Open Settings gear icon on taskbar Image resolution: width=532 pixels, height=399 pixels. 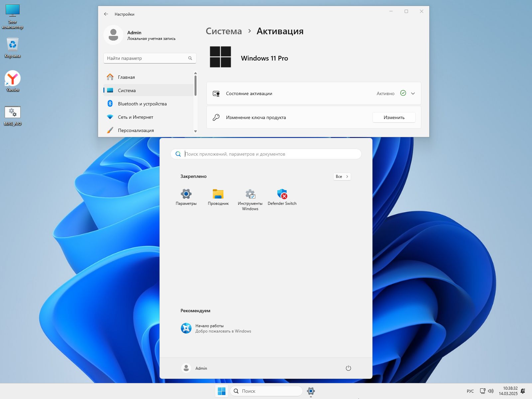311,391
